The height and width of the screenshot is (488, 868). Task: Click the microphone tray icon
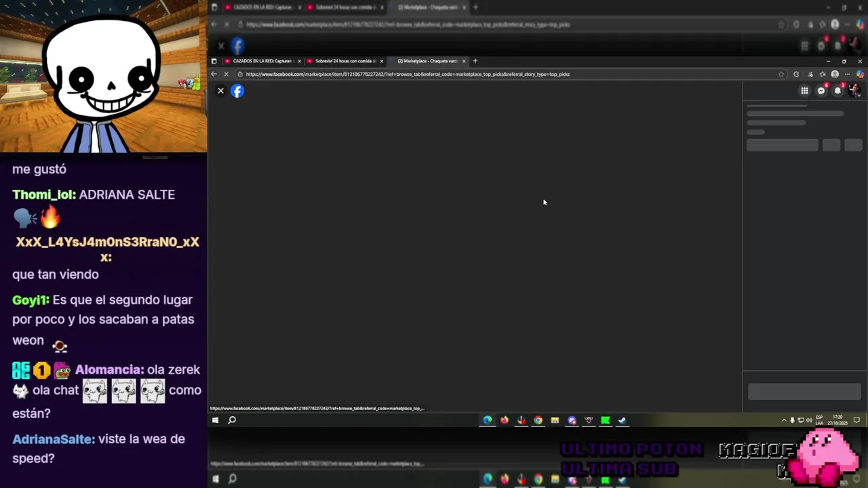tap(792, 420)
